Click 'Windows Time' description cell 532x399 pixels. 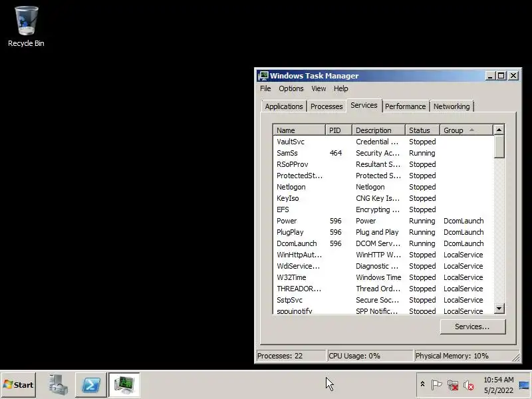pyautogui.click(x=378, y=277)
